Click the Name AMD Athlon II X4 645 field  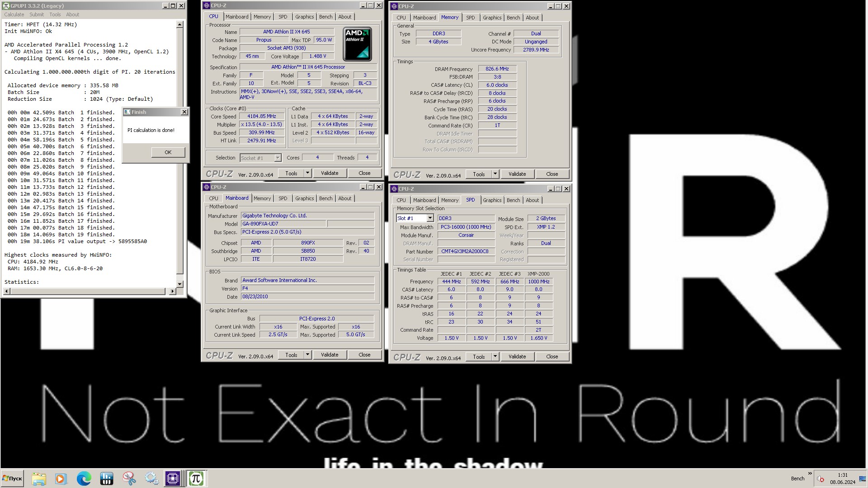tap(287, 32)
